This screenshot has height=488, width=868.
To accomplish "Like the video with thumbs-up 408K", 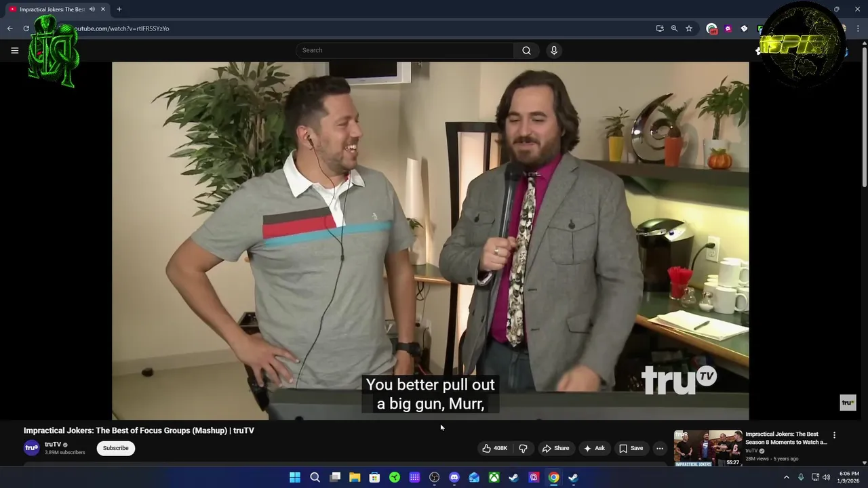I will coord(495,448).
